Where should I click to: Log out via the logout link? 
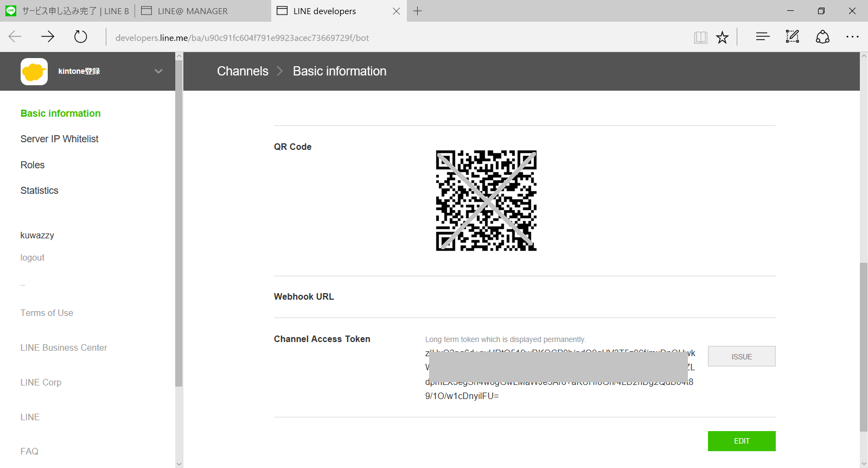33,257
